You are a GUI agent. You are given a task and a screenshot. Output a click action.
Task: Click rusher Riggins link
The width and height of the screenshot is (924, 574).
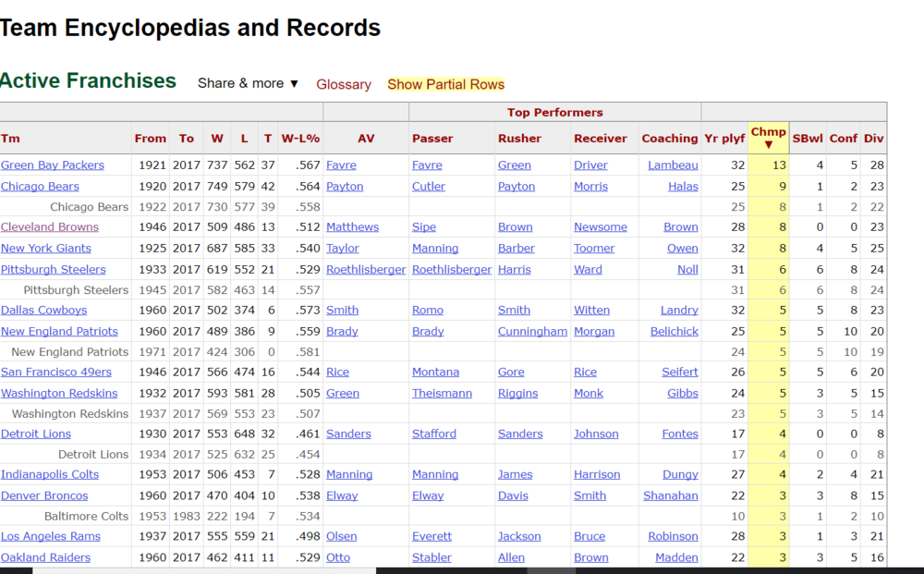(518, 393)
